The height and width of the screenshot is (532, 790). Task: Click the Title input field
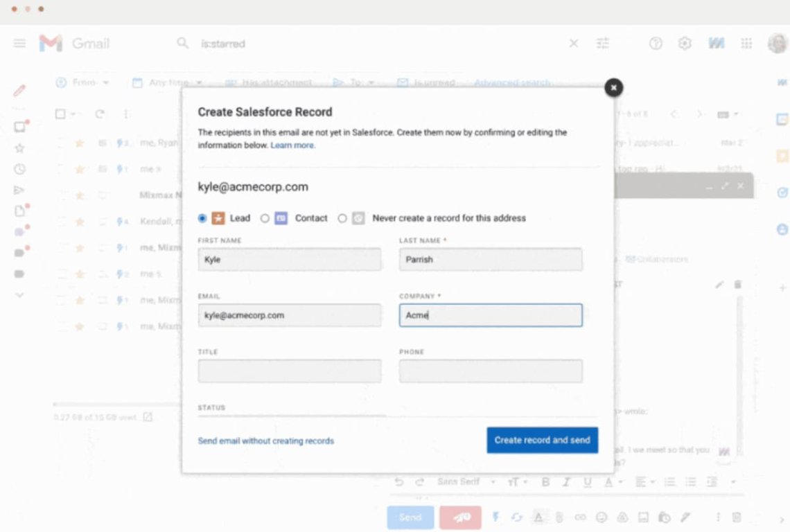[x=289, y=371]
